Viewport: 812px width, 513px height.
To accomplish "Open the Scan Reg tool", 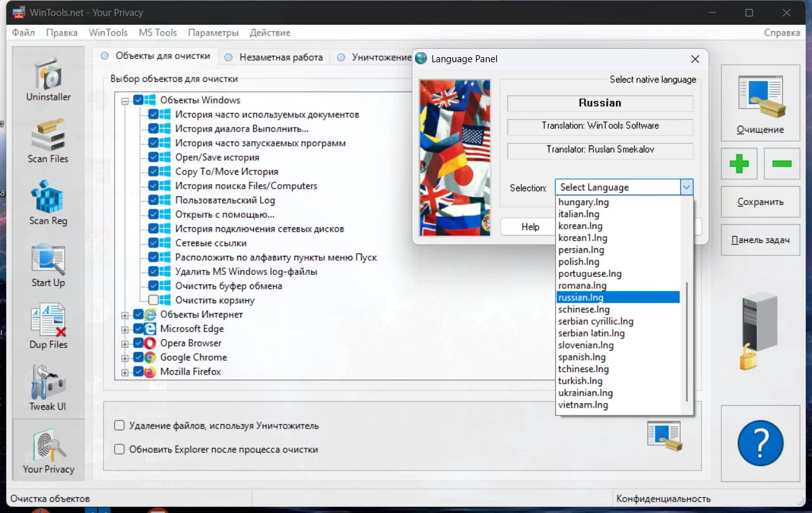I will coord(48,203).
